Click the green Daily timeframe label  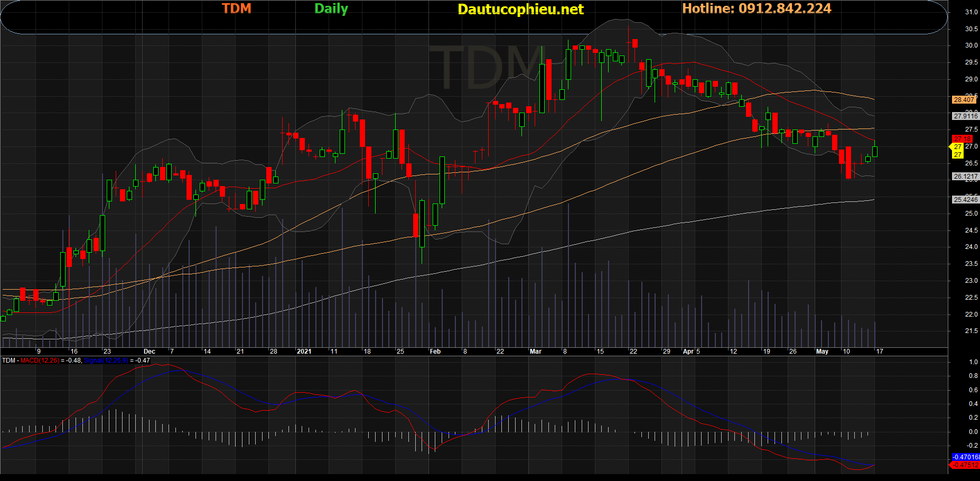331,8
